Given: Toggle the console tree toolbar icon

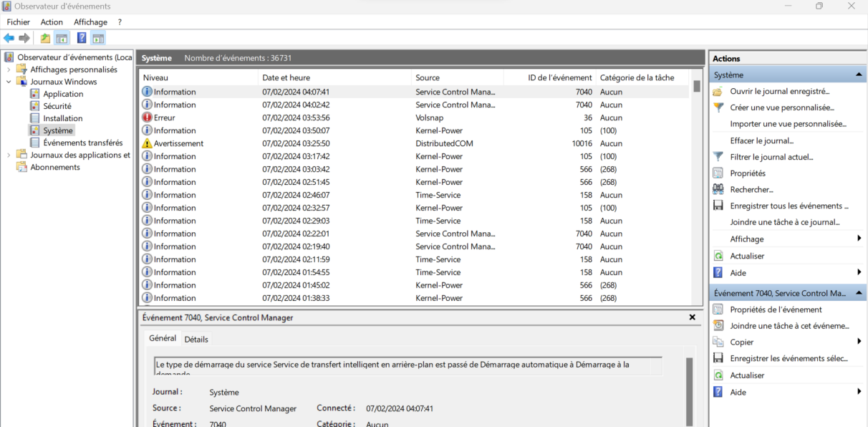Looking at the screenshot, I should click(62, 38).
